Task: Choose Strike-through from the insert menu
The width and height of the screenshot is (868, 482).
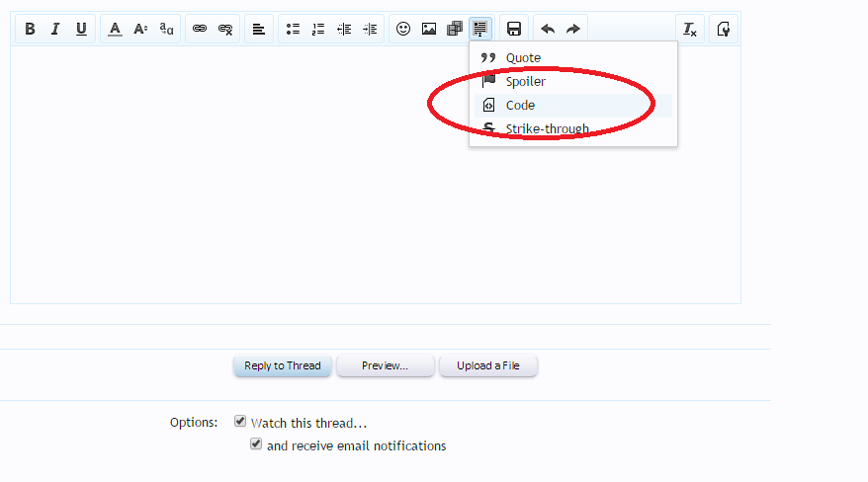Action: pyautogui.click(x=573, y=128)
